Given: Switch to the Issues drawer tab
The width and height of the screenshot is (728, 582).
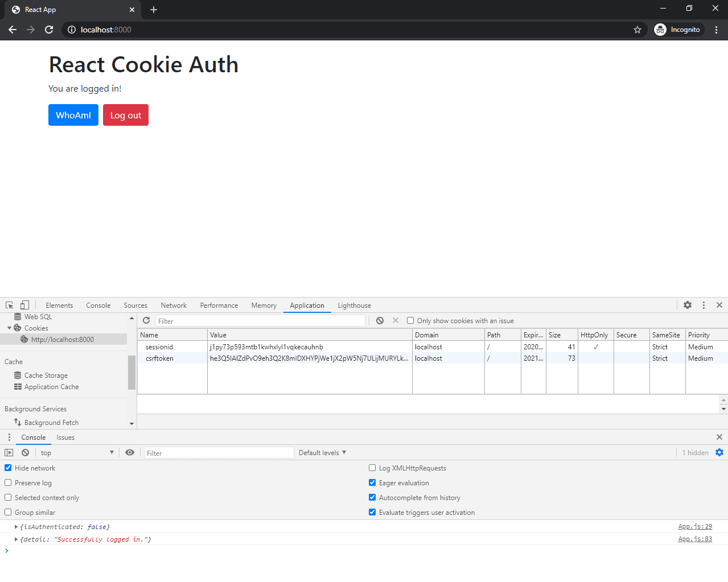Looking at the screenshot, I should pos(65,437).
